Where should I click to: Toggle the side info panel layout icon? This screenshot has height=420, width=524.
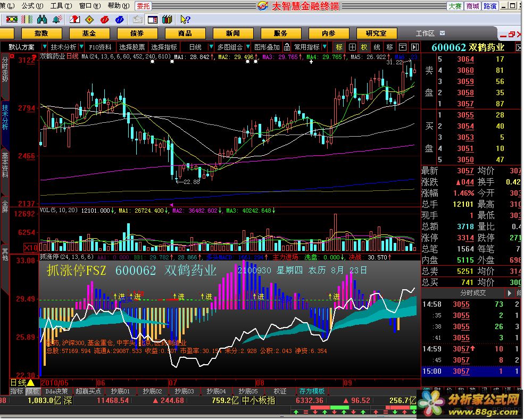(x=152, y=20)
